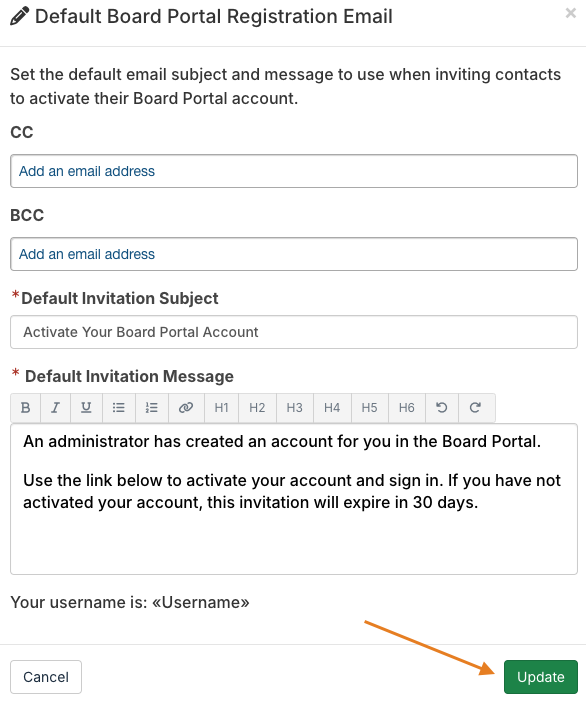Save changes with the Update button

tap(541, 677)
